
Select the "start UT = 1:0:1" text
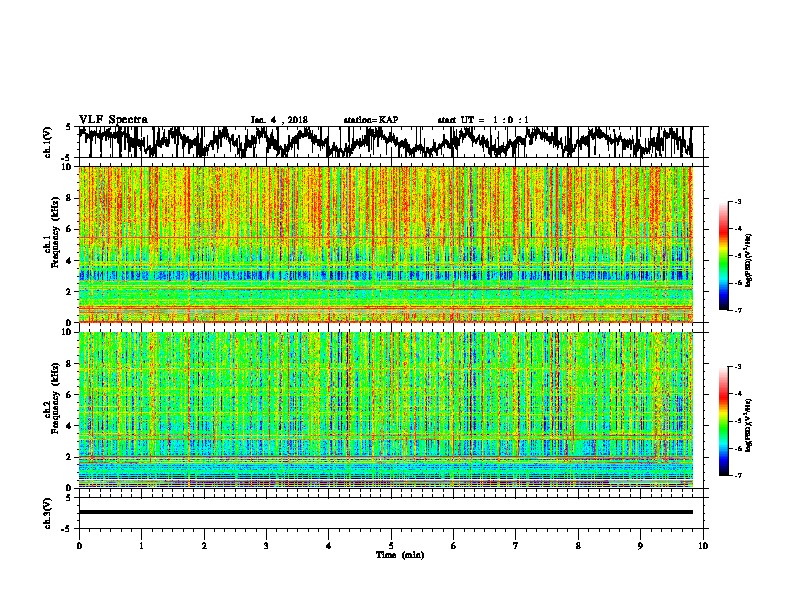pyautogui.click(x=483, y=120)
